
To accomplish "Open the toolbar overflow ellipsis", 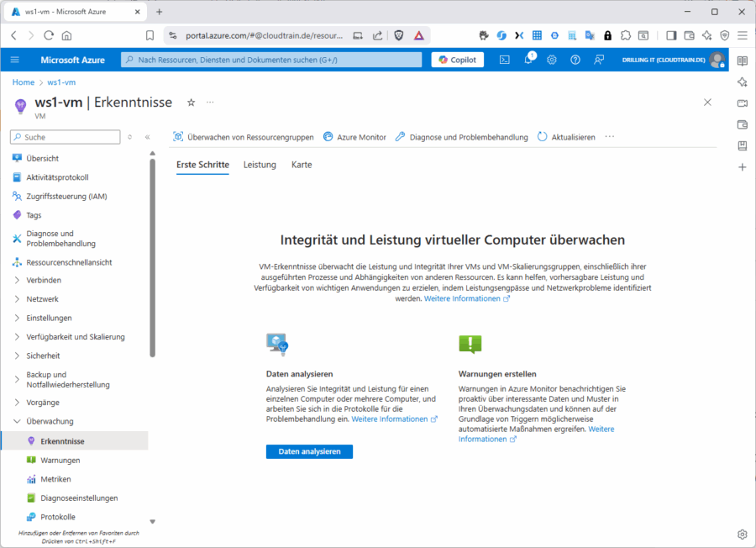I will pos(610,137).
